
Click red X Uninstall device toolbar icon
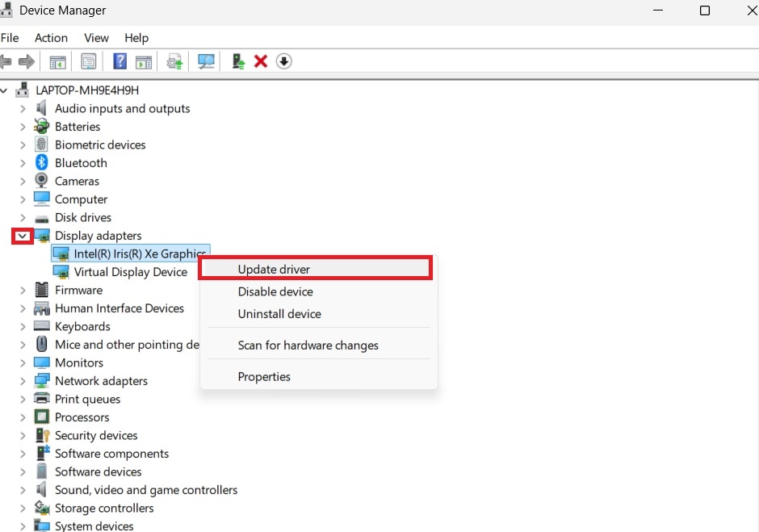(x=261, y=61)
